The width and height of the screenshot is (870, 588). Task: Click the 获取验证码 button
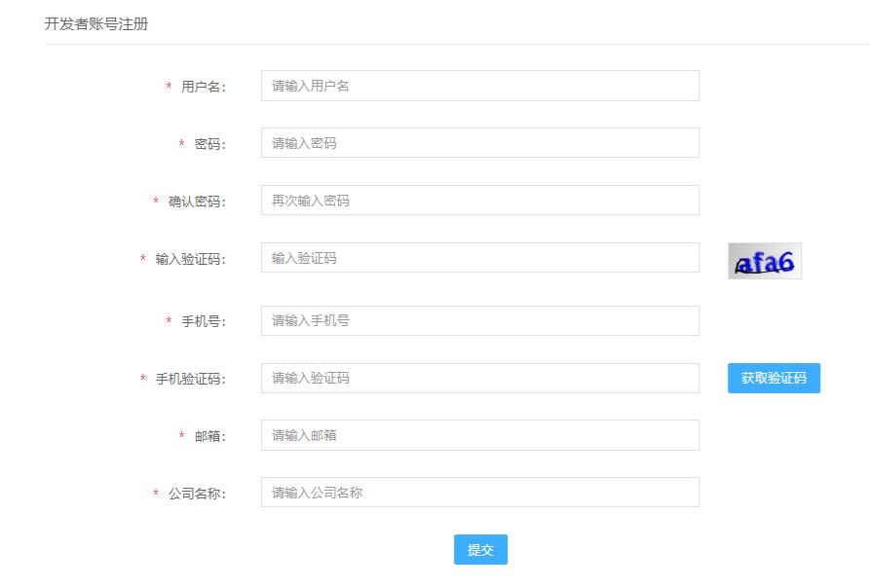[x=774, y=379]
